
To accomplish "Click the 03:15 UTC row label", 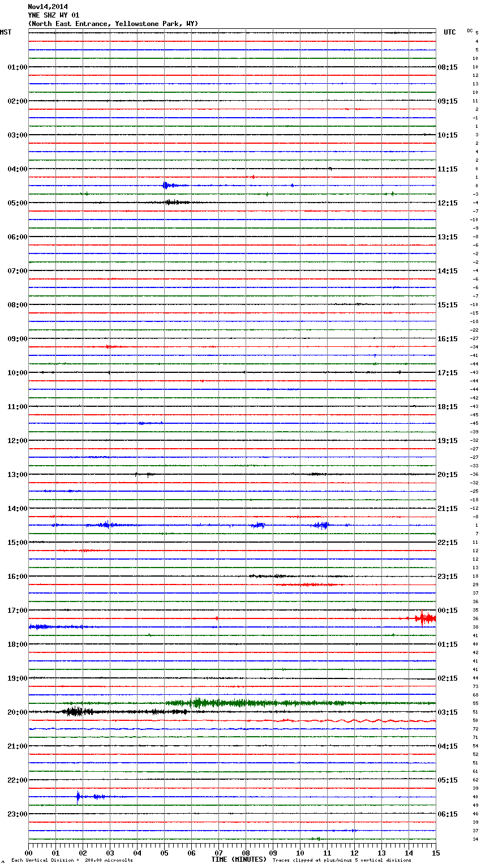I will pos(448,712).
